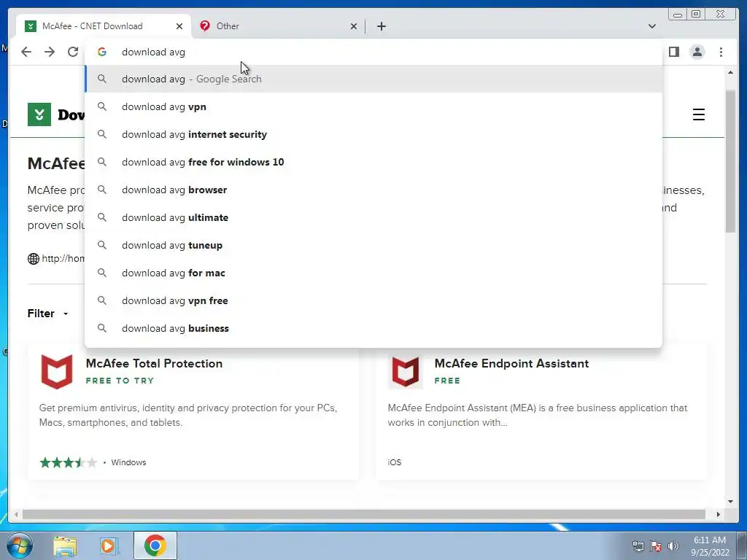Select suggestion download avg ultimate
Screen dimensions: 747x560
pyautogui.click(x=373, y=217)
